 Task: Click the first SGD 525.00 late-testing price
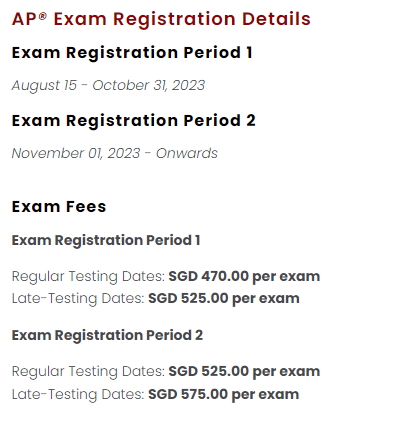click(224, 298)
